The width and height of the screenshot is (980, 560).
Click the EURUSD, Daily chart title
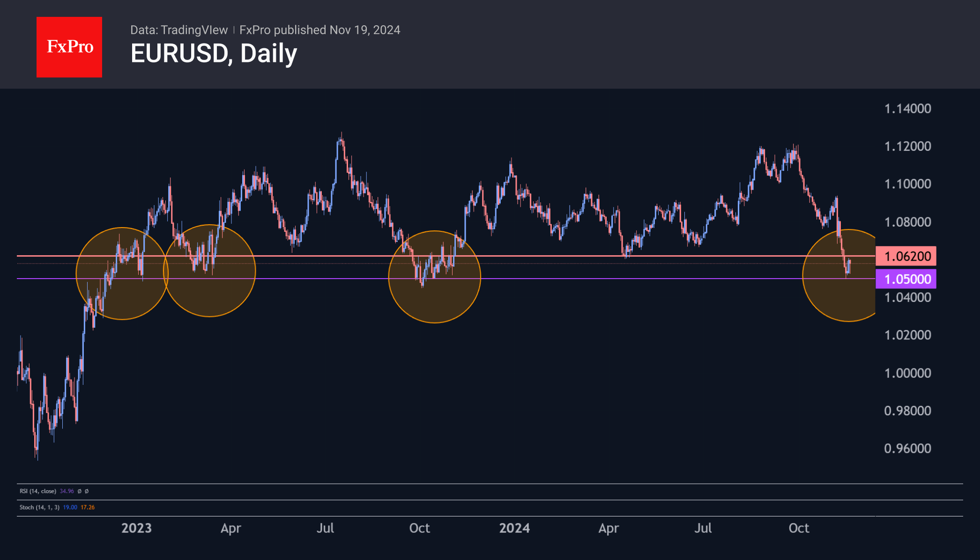click(x=214, y=53)
